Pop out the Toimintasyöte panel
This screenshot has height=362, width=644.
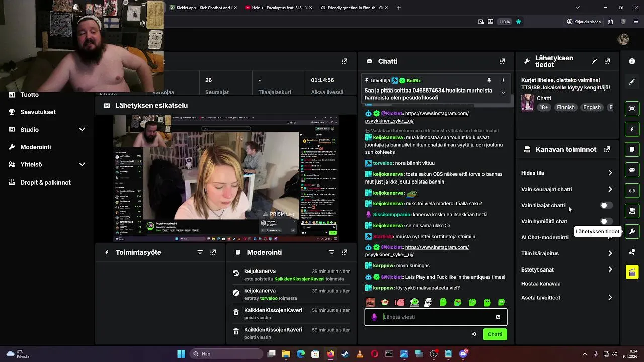(213, 252)
